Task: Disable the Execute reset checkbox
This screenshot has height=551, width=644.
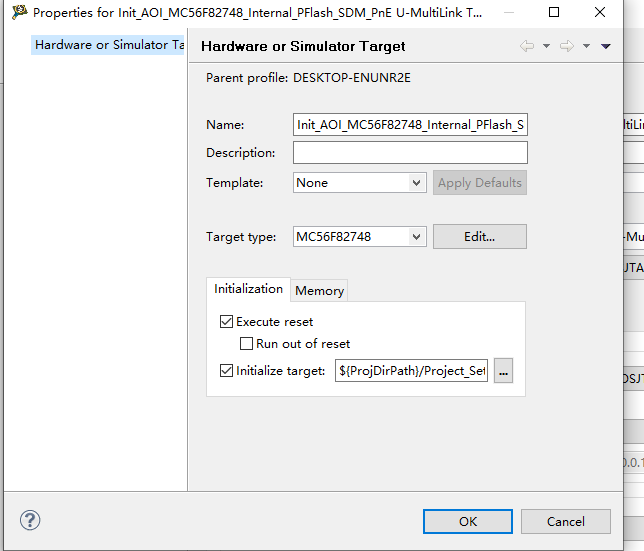Action: click(226, 322)
